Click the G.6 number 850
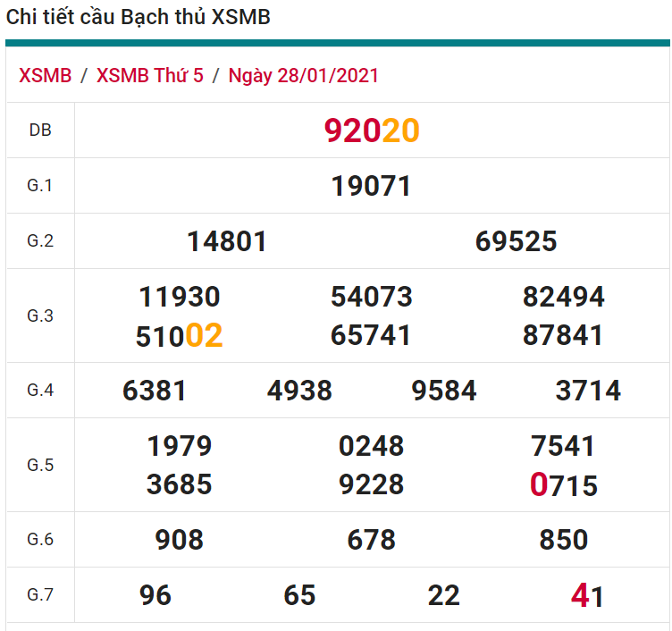Image resolution: width=672 pixels, height=631 pixels. click(x=564, y=540)
